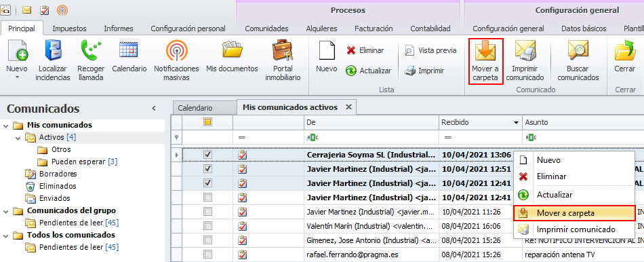Click Actualizar in the Lista ribbon group
This screenshot has height=262, width=644.
[x=368, y=71]
